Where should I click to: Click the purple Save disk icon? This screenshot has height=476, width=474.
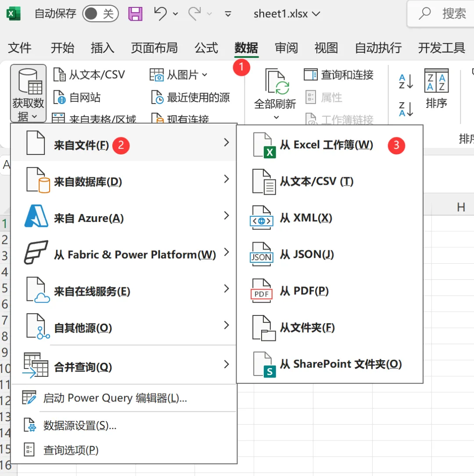coord(135,14)
